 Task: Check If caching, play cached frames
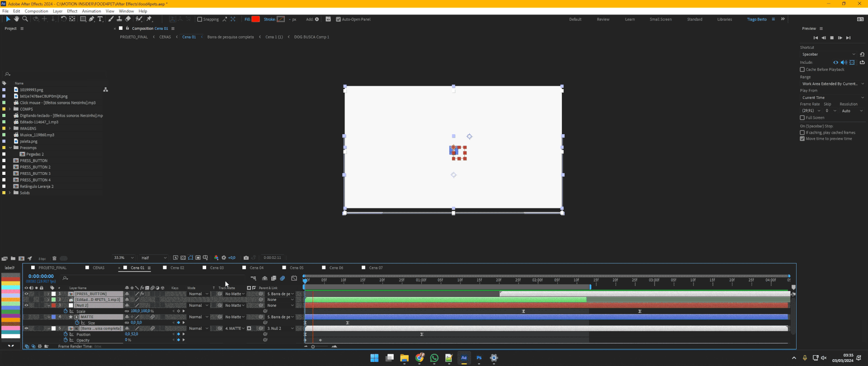pos(802,132)
